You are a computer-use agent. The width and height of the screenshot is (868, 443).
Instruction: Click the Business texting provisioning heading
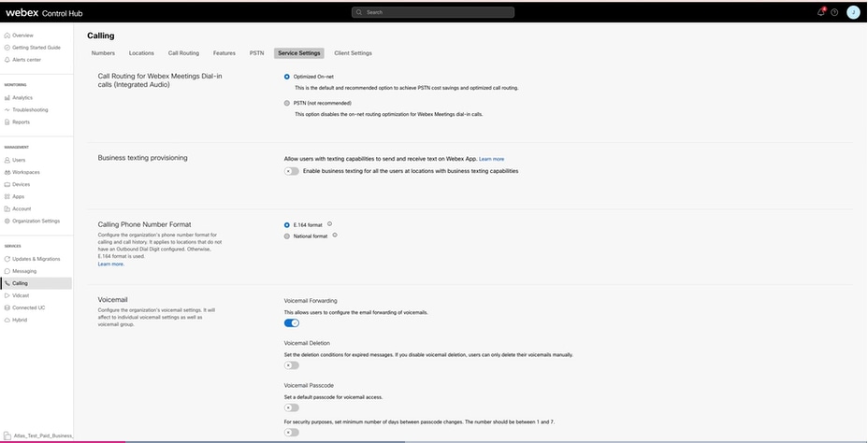[143, 158]
